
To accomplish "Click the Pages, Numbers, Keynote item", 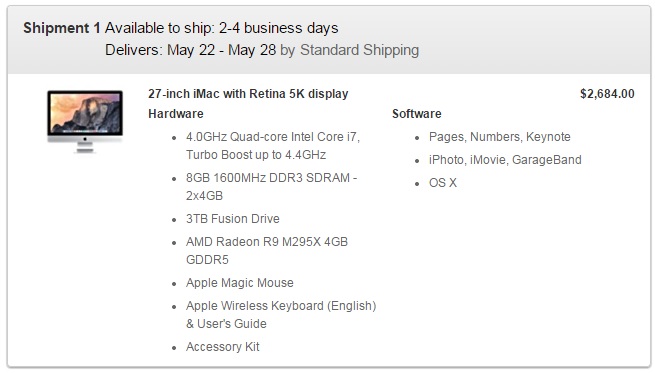I will coord(500,137).
